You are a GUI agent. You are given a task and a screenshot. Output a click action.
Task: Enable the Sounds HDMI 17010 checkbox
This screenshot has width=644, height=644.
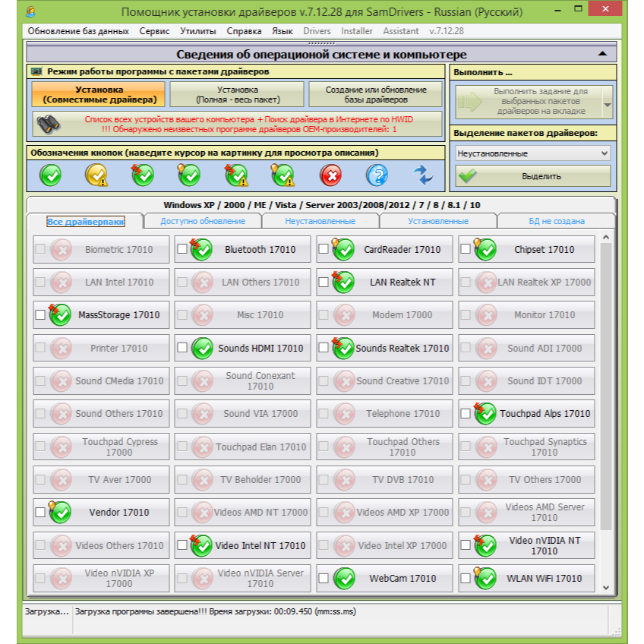click(x=182, y=348)
